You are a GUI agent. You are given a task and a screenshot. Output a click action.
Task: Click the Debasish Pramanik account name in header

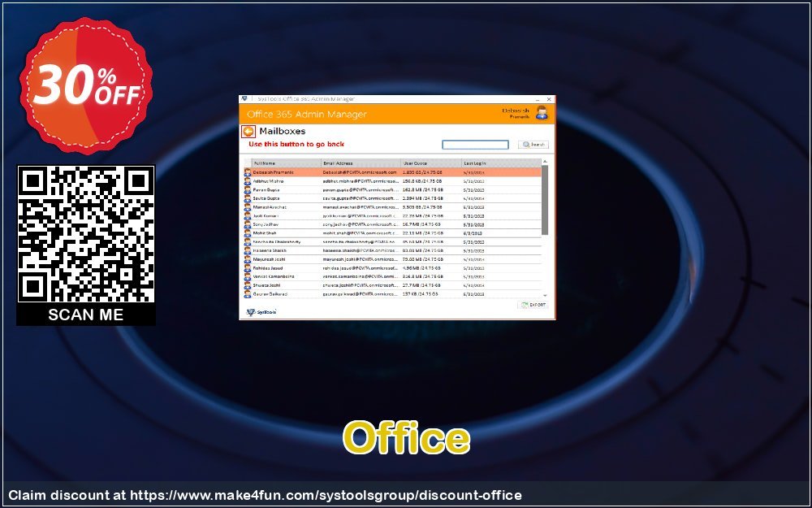[x=516, y=114]
